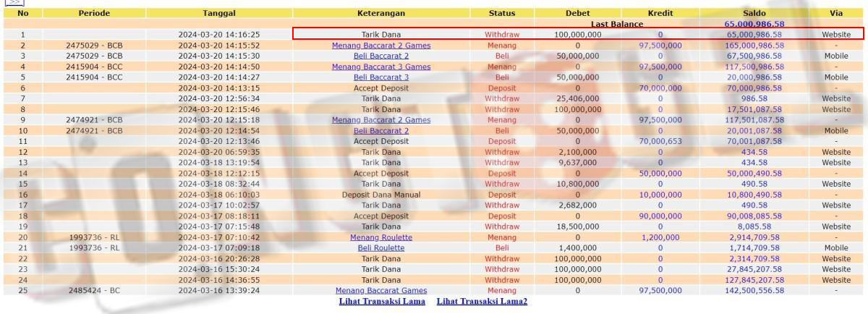
Task: Click Deposit Dana Manual entry in row 16
Action: point(380,195)
